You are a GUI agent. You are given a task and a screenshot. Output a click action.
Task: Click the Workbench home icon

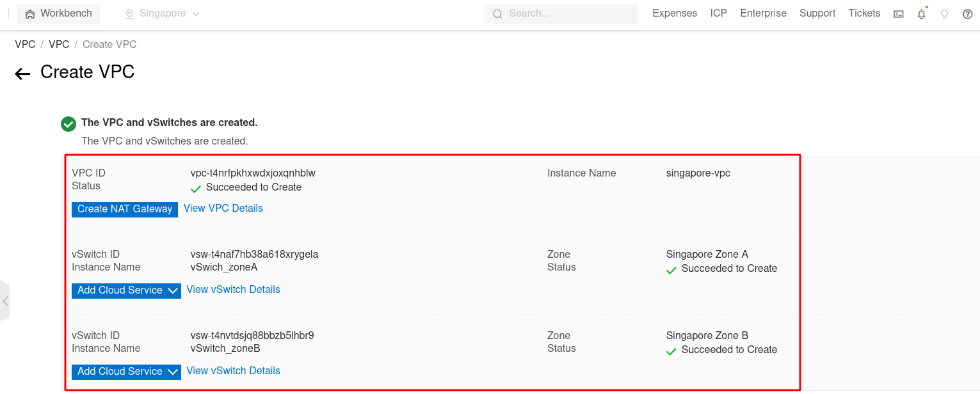pyautogui.click(x=30, y=14)
